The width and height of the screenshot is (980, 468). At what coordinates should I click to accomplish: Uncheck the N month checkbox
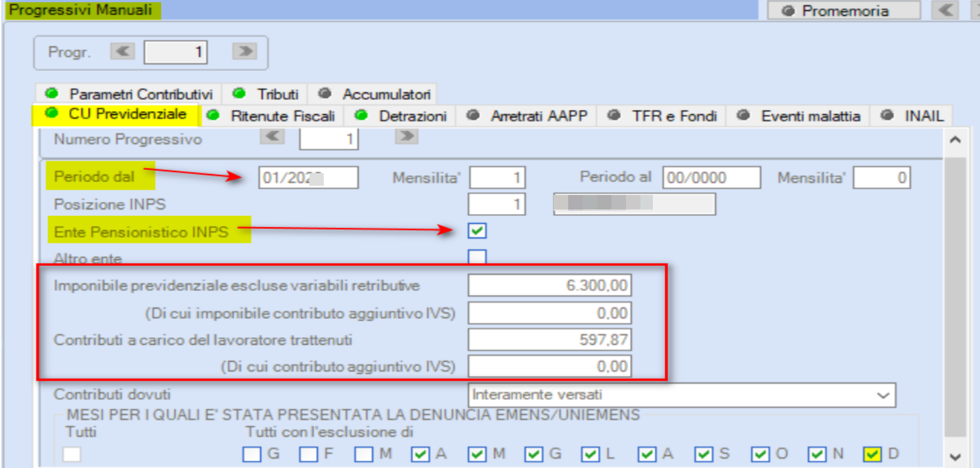[817, 454]
